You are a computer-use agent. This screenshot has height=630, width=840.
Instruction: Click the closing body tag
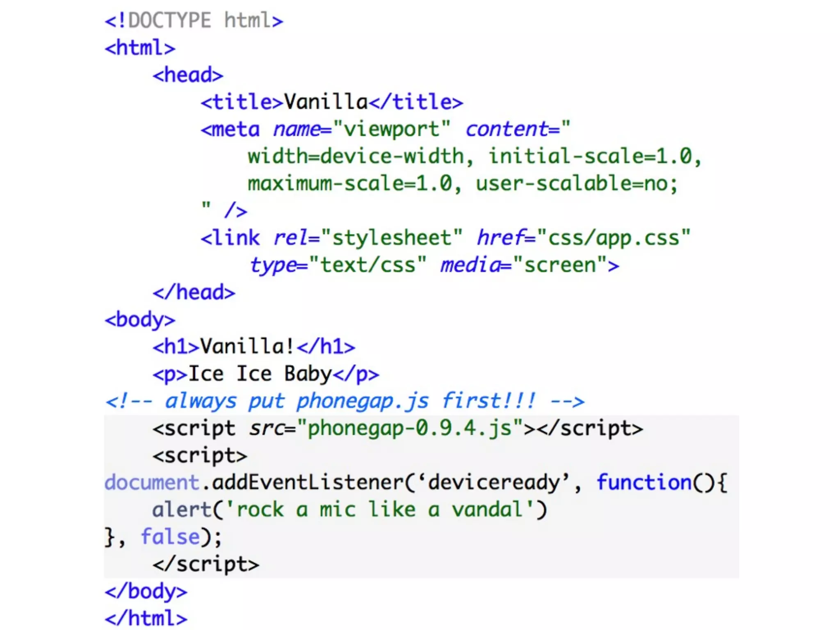(146, 591)
